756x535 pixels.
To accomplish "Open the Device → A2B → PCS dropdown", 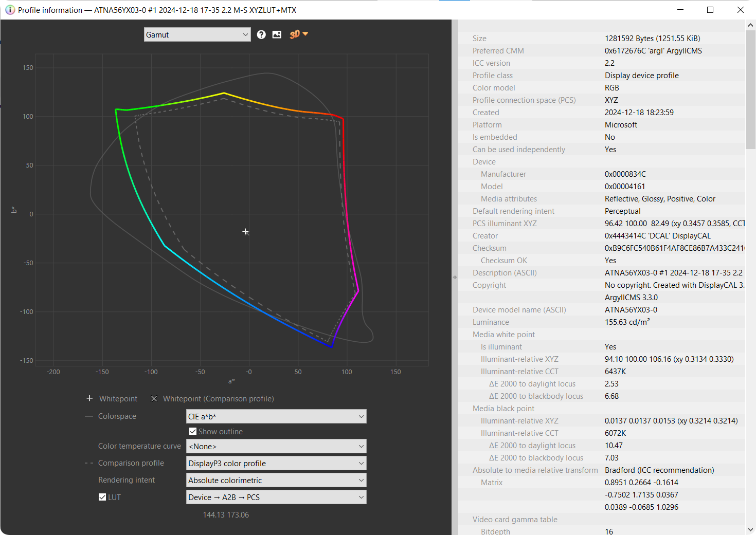I will coord(276,497).
